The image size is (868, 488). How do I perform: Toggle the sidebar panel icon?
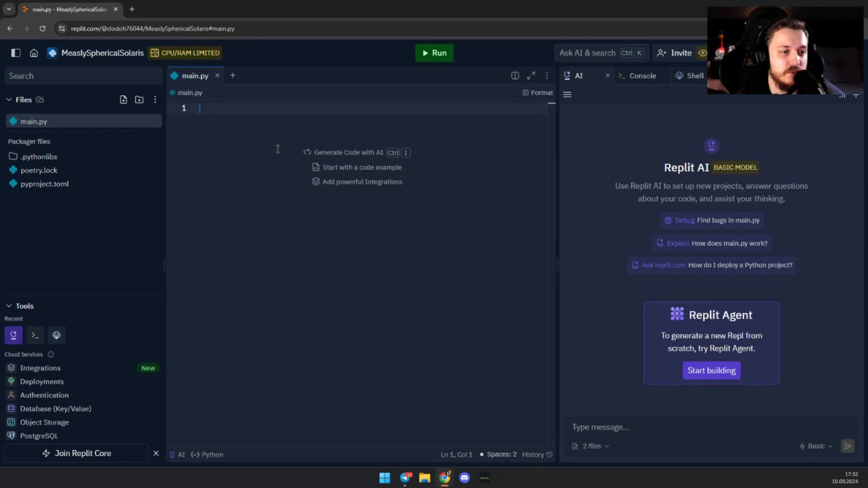(x=16, y=53)
